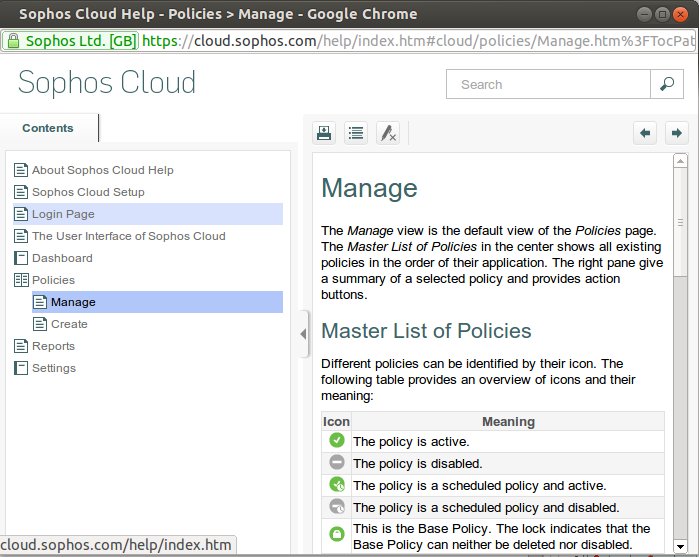Click the book icon beside Dashboard
The height and width of the screenshot is (557, 699).
point(21,258)
